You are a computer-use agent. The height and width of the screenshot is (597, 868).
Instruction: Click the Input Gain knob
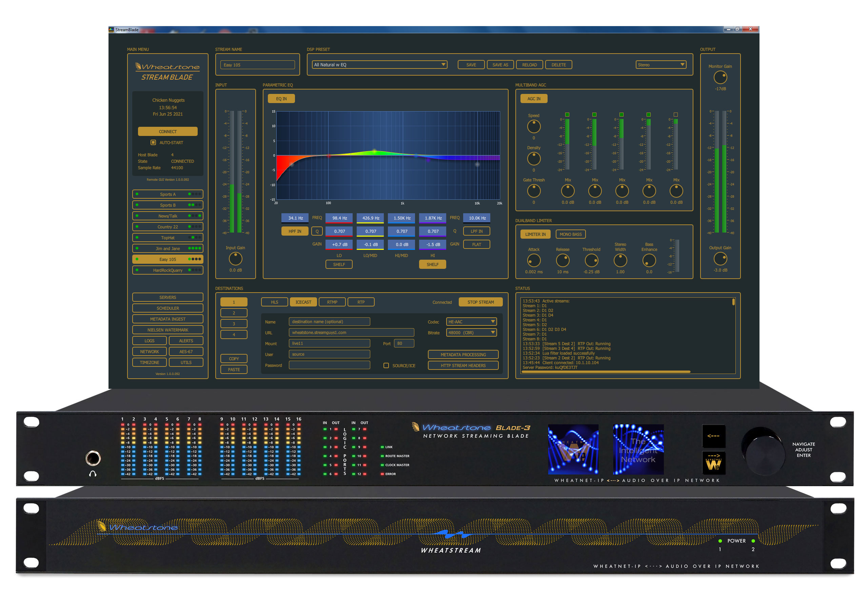(x=235, y=258)
